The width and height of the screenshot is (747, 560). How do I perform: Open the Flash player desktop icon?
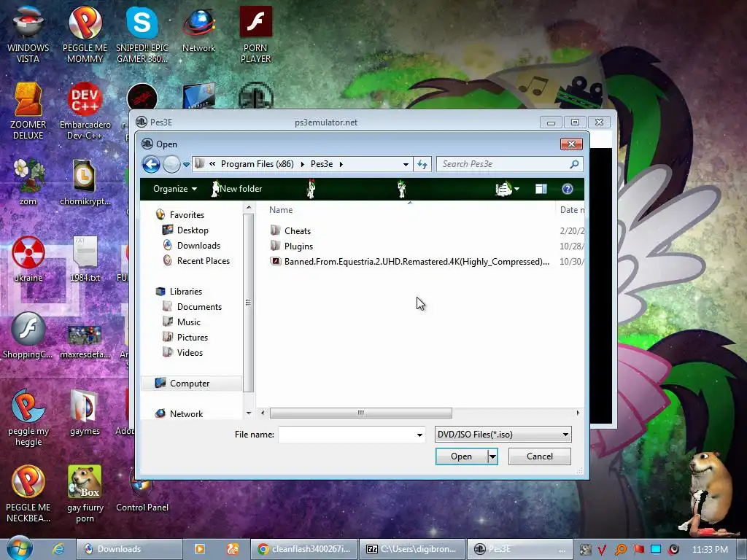click(256, 34)
